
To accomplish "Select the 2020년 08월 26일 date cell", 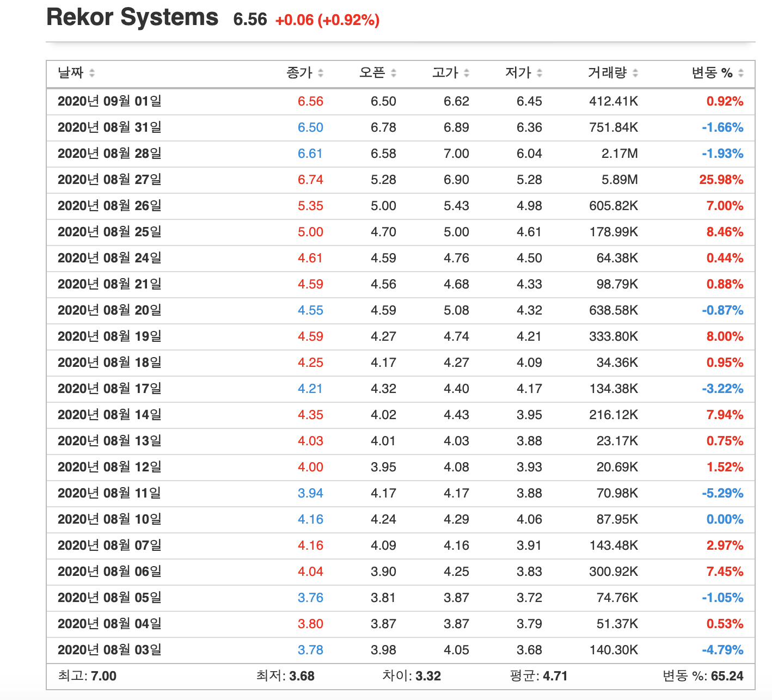I will (109, 206).
